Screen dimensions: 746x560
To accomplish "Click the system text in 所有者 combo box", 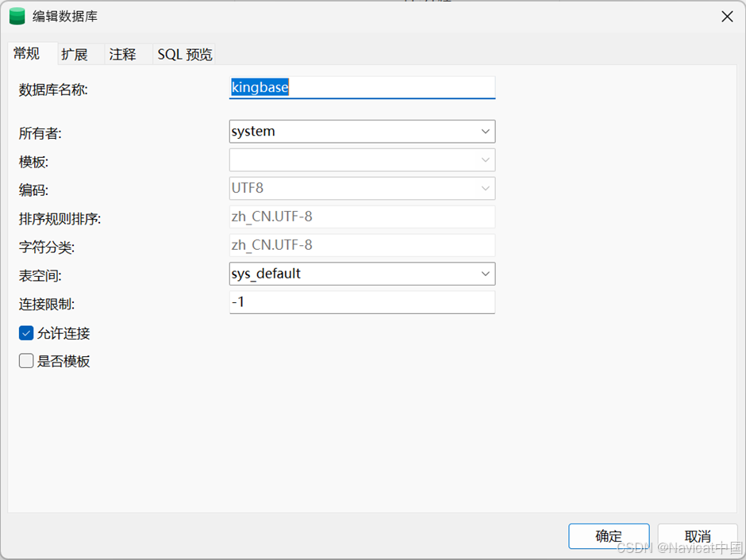I will pos(253,131).
